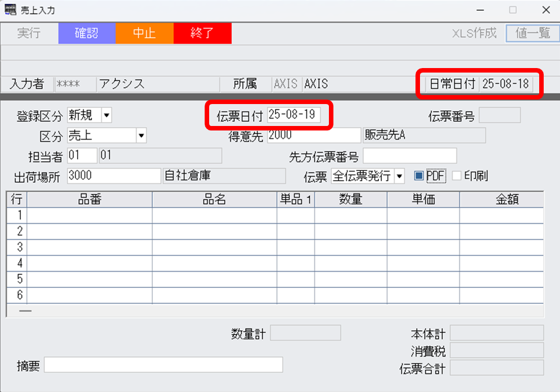Click the 摘要 text field
The image size is (560, 392).
(163, 365)
